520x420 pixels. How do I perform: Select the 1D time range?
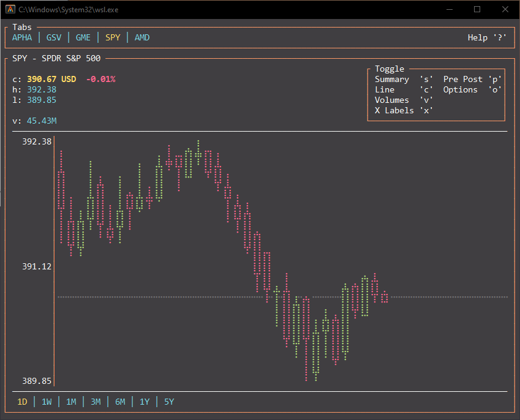tap(22, 402)
